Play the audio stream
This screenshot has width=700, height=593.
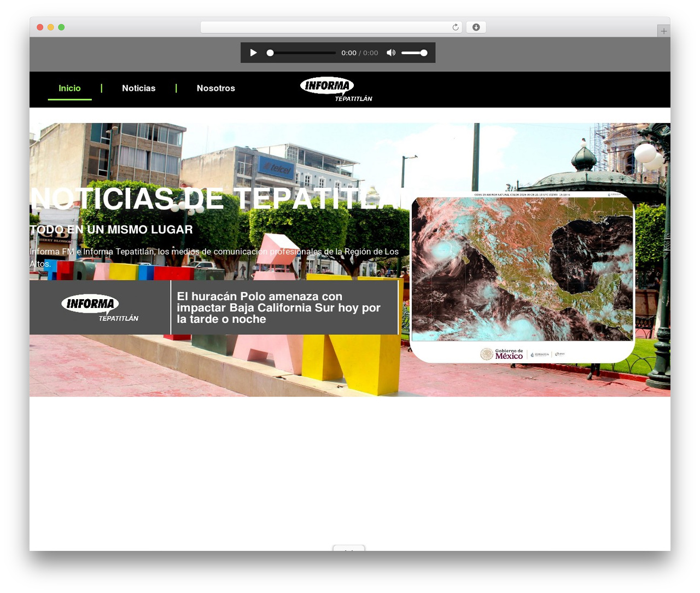click(253, 53)
